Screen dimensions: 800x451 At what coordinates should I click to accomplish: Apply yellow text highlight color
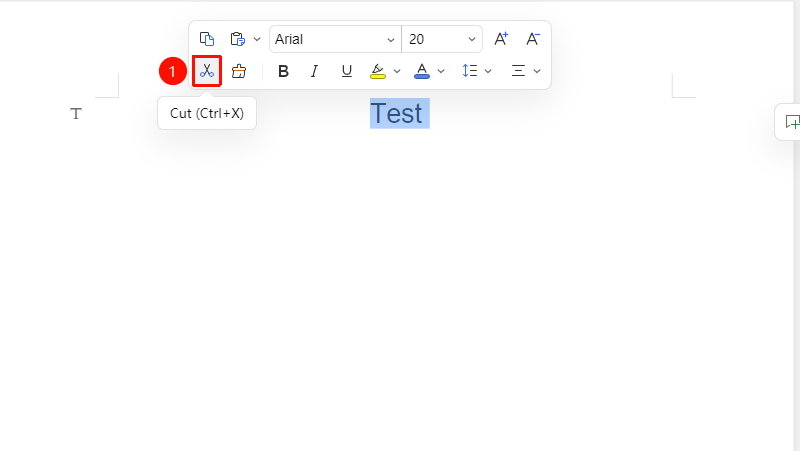[378, 71]
